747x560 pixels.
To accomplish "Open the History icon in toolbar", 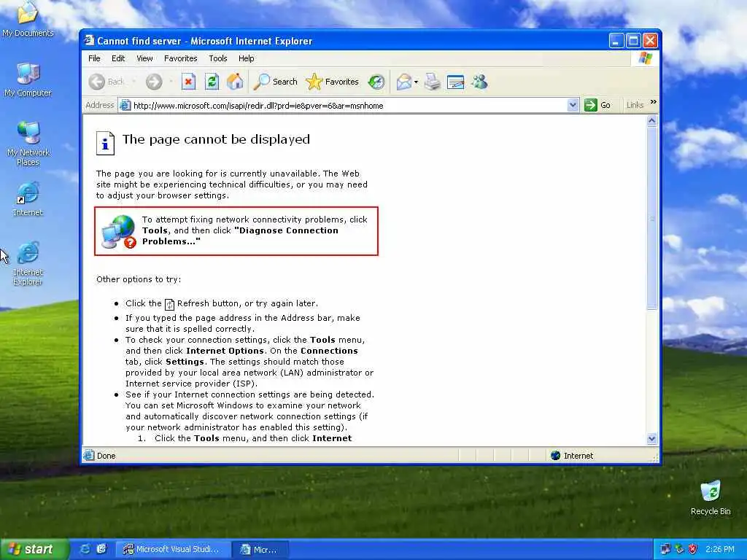I will (x=376, y=82).
